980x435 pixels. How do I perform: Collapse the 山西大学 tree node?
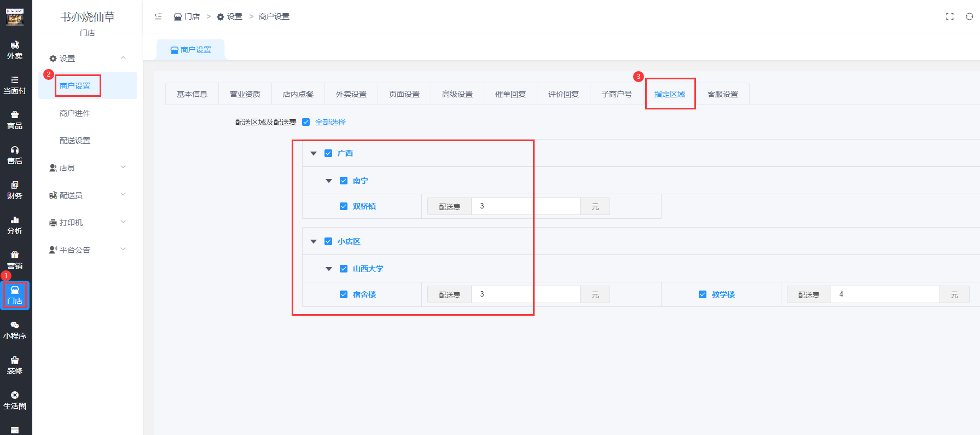point(329,269)
